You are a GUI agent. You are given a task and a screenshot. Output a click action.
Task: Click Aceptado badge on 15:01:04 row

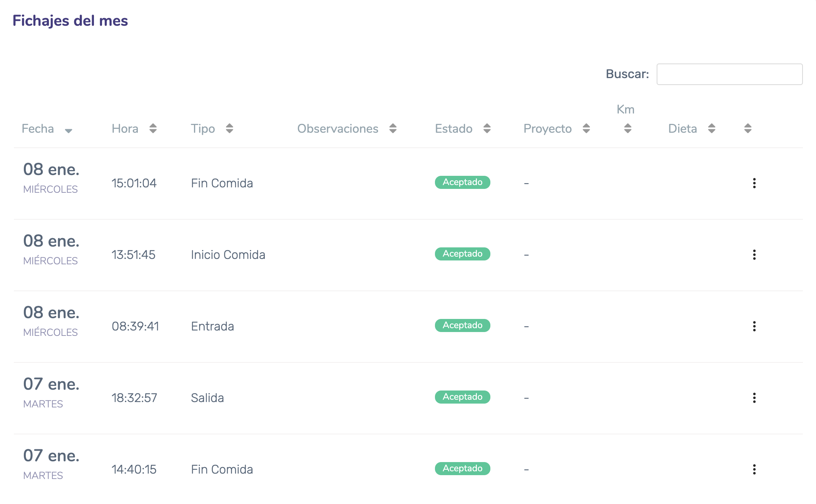point(462,182)
